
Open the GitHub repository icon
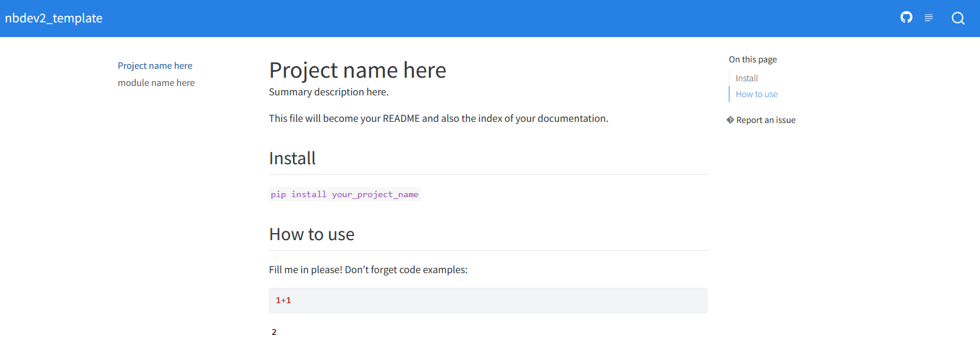coord(906,18)
